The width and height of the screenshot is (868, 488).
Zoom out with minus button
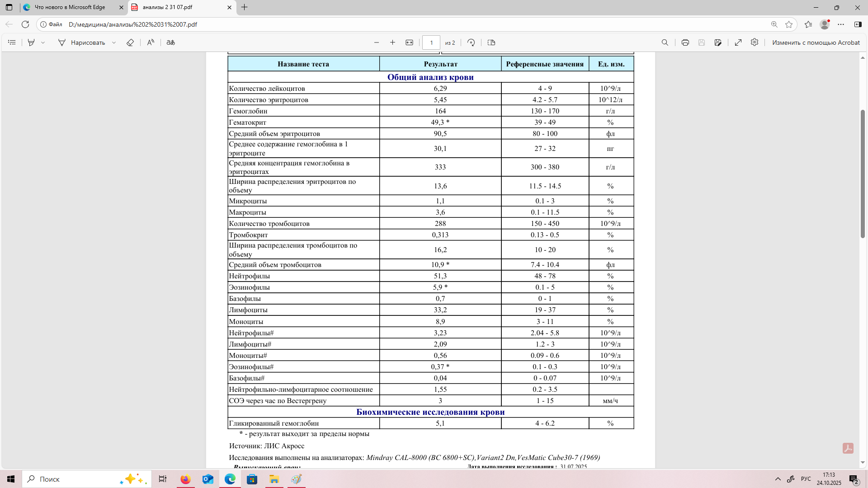(x=377, y=42)
